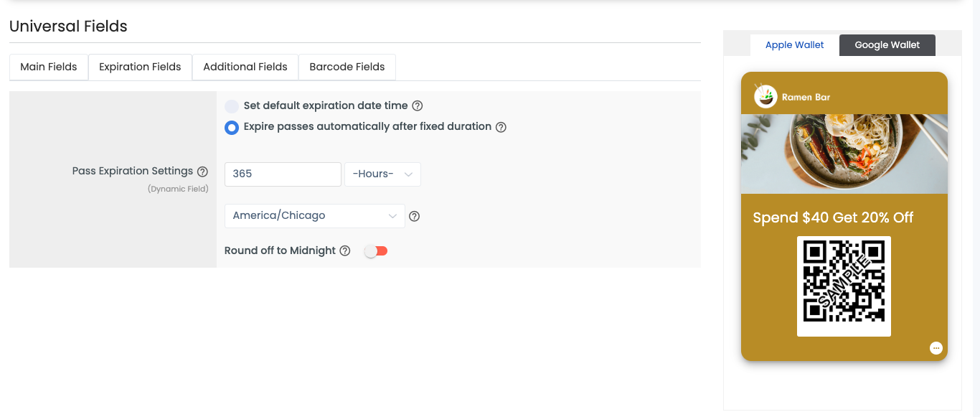Viewport: 980px width, 417px height.
Task: Show the Apple Wallet preview tab
Action: click(795, 45)
